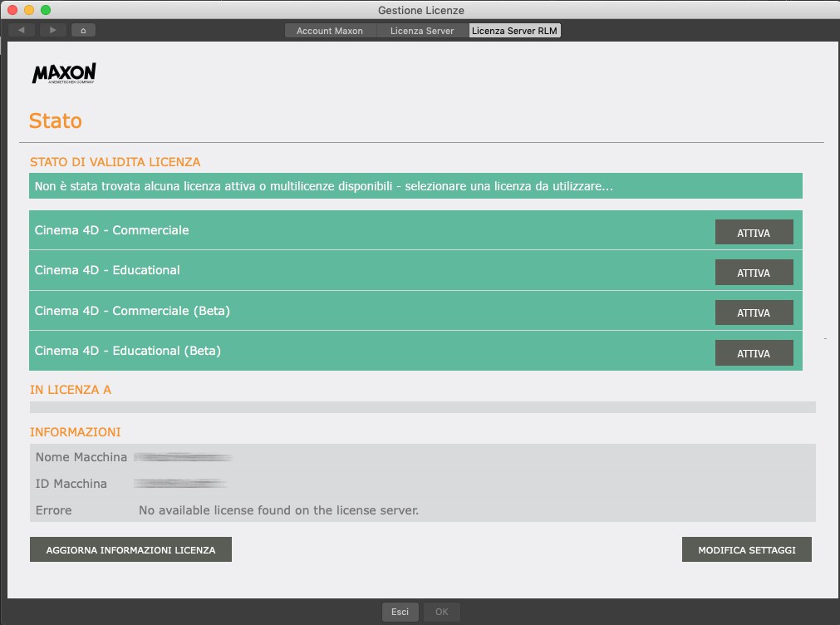
Task: Click the Stato page title
Action: (x=55, y=121)
